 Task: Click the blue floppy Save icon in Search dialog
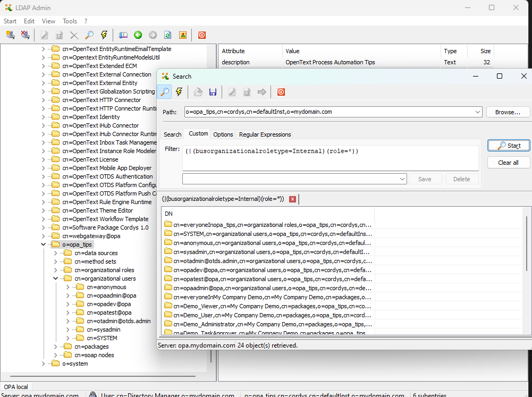pos(213,92)
